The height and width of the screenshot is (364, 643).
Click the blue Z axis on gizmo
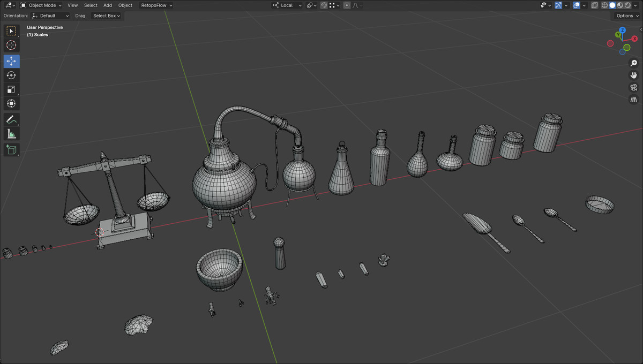coord(623,31)
